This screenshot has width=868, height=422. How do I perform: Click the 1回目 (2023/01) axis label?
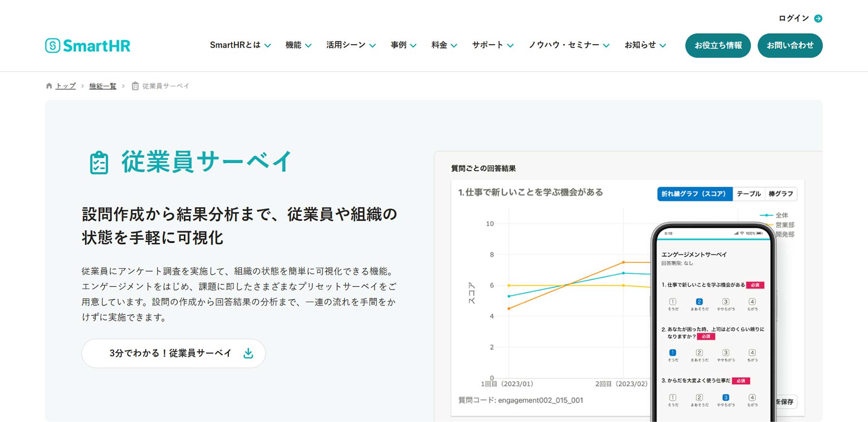tap(507, 384)
